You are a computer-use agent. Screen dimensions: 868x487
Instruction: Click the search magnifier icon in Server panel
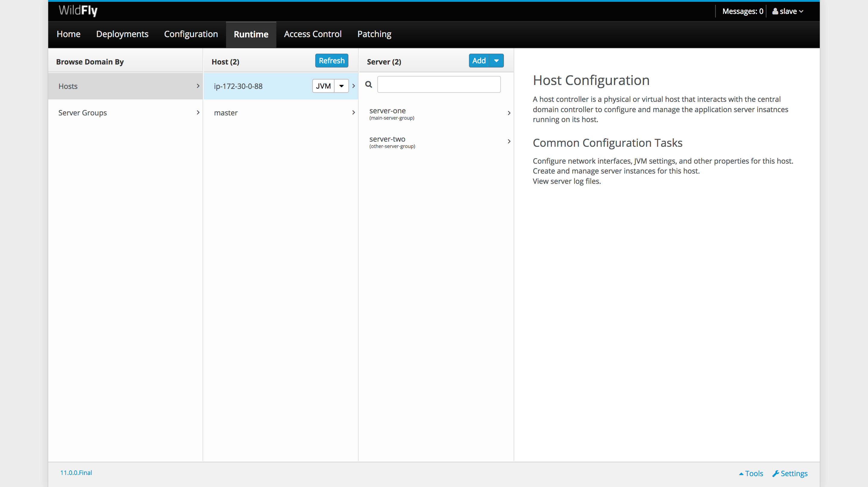click(369, 84)
